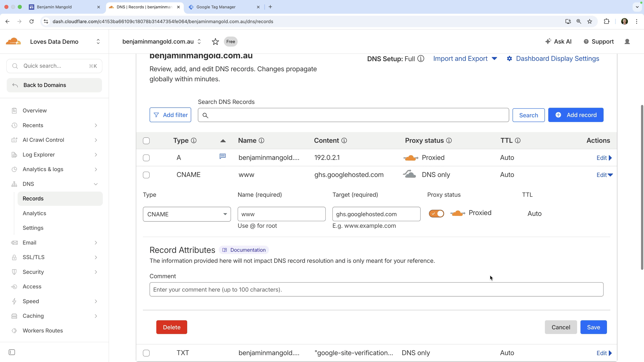The height and width of the screenshot is (362, 644).
Task: Click Proxy status column info icon
Action: pyautogui.click(x=449, y=141)
